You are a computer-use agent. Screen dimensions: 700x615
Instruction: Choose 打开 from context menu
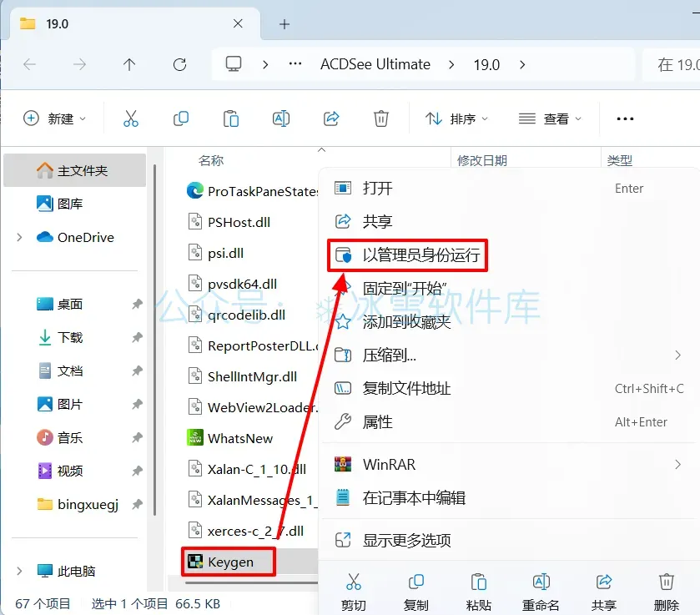click(509, 188)
